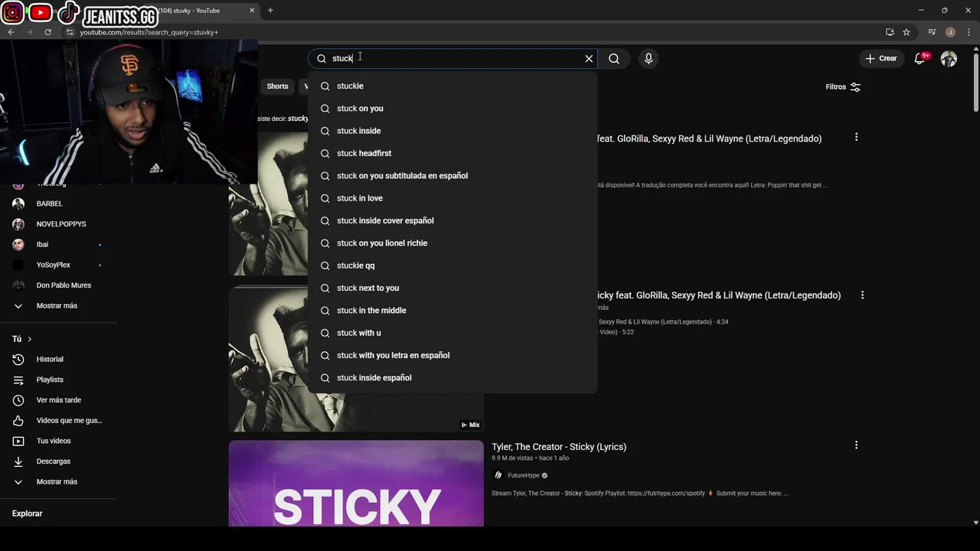
Task: Choose suggestion "stuck headfirst"
Action: tap(452, 153)
